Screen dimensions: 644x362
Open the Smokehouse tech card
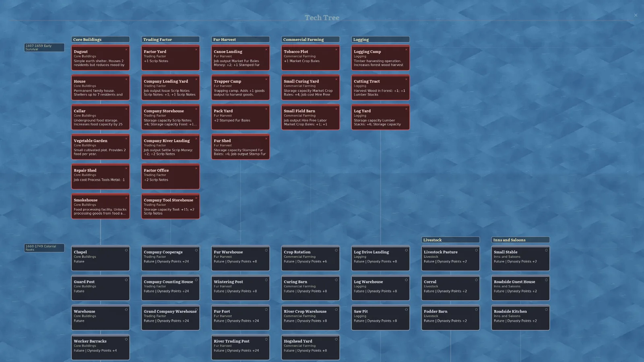pos(101,206)
